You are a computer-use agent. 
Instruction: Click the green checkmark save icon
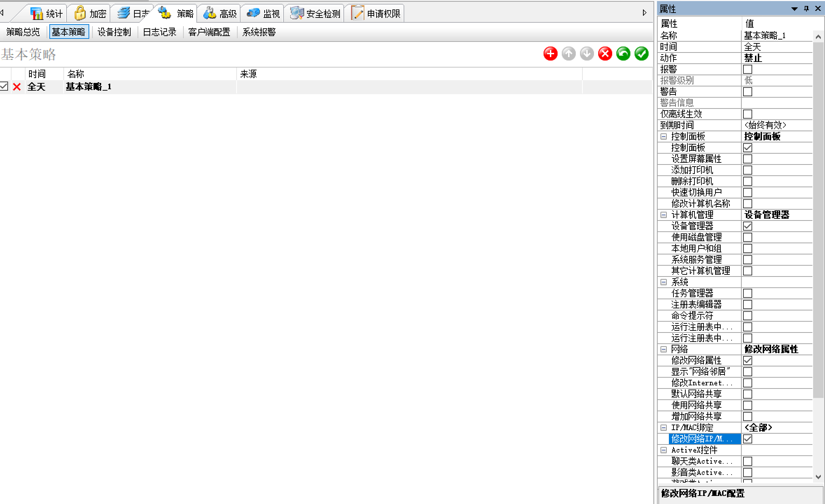[641, 54]
